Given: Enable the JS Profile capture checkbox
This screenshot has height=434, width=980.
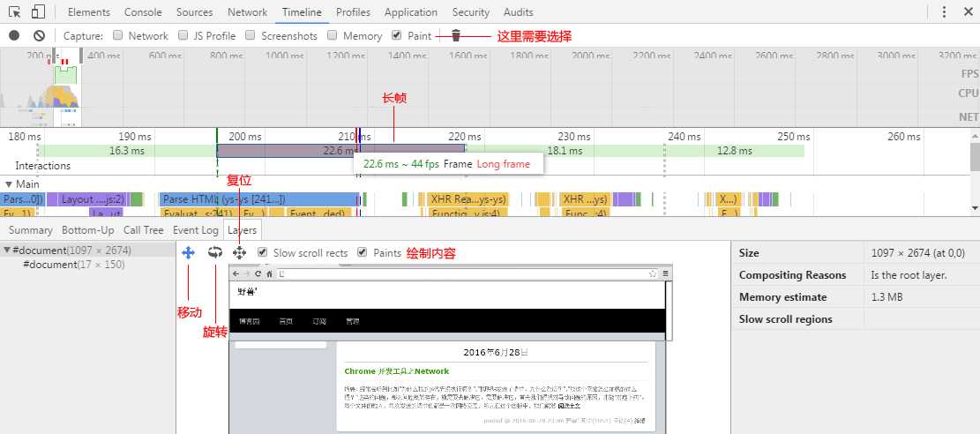Looking at the screenshot, I should coord(183,35).
